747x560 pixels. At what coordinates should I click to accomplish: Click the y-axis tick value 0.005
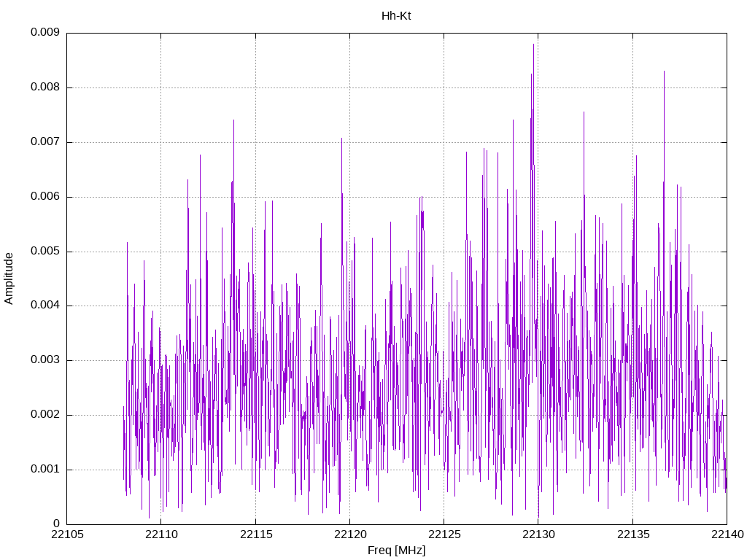tap(44, 252)
